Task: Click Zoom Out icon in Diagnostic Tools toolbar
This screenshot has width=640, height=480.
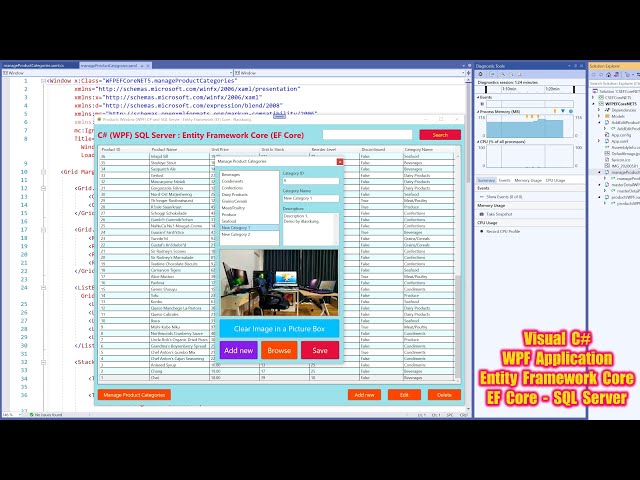Action: pos(511,74)
